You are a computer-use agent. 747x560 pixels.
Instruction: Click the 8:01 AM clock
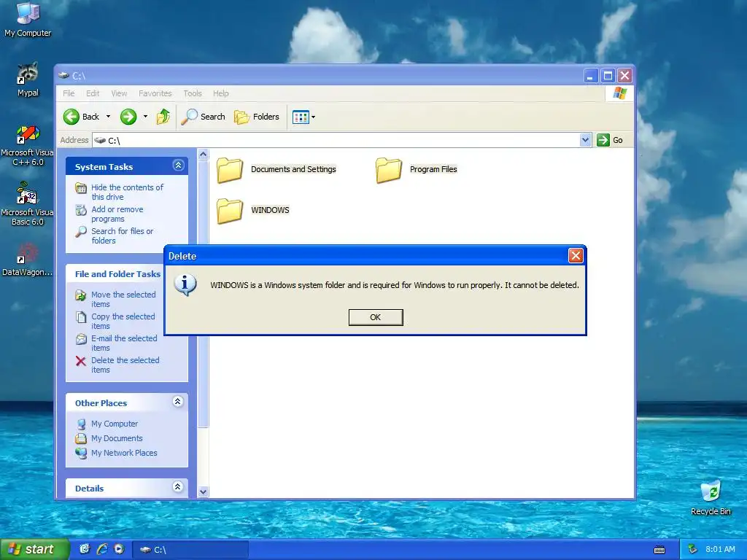[720, 549]
